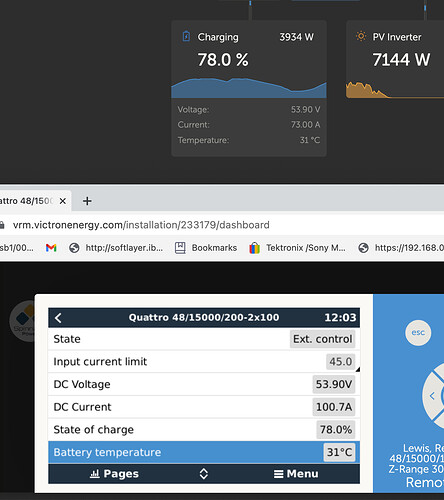Open the Menu button

pos(296,474)
